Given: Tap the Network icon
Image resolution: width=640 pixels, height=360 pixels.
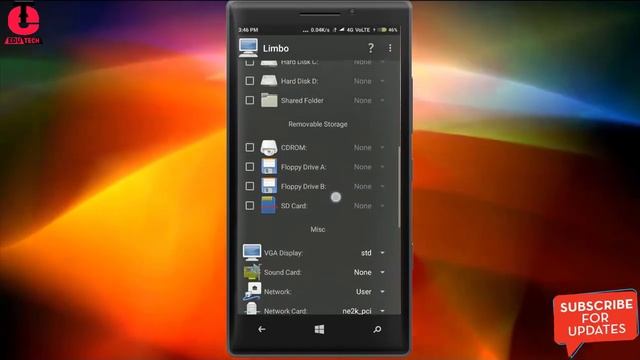Looking at the screenshot, I should 253,291.
